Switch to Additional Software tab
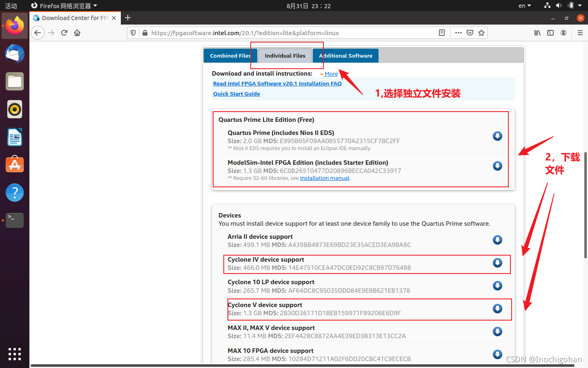The image size is (588, 368). (x=345, y=56)
